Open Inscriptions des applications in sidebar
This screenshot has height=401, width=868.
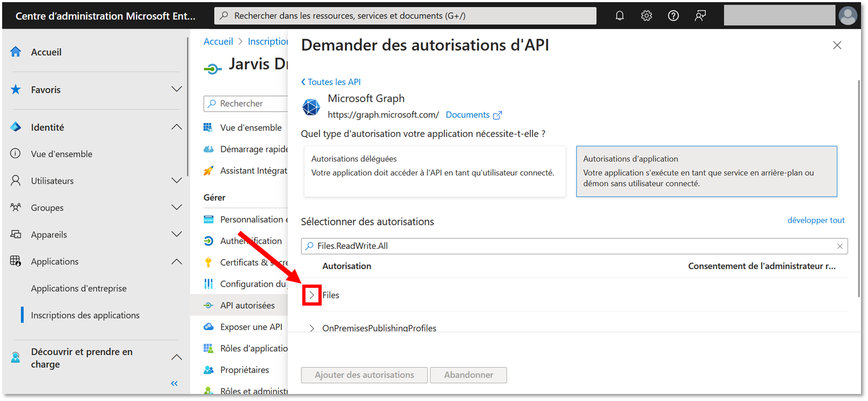85,315
